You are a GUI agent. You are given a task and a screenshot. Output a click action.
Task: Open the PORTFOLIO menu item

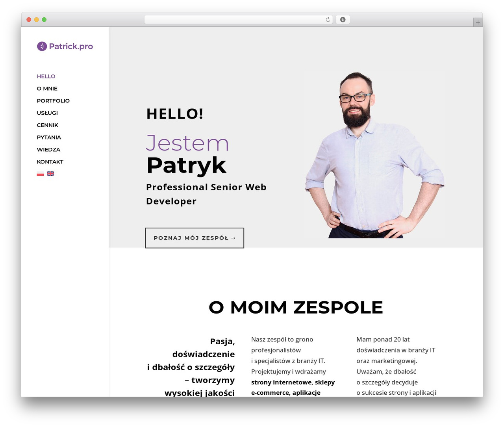pyautogui.click(x=53, y=101)
